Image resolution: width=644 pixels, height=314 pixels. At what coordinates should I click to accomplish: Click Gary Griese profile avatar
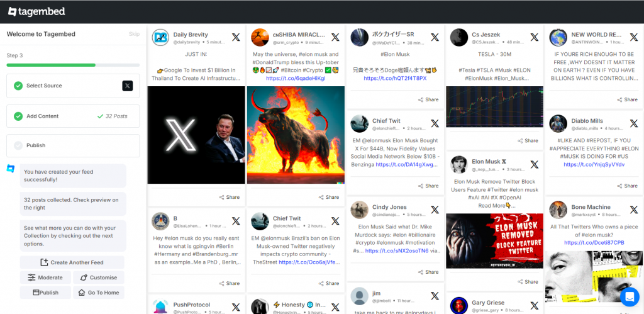pyautogui.click(x=458, y=305)
